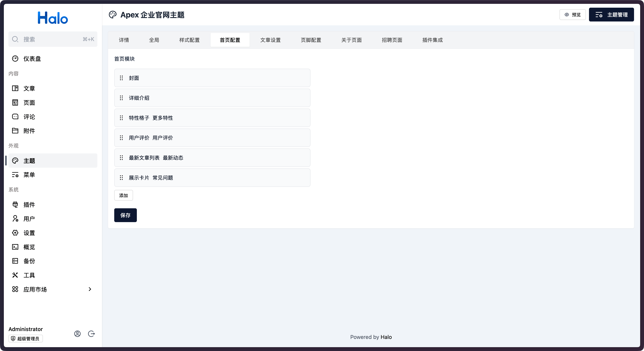Click the 添加 add module button
Image resolution: width=644 pixels, height=351 pixels.
(x=123, y=195)
